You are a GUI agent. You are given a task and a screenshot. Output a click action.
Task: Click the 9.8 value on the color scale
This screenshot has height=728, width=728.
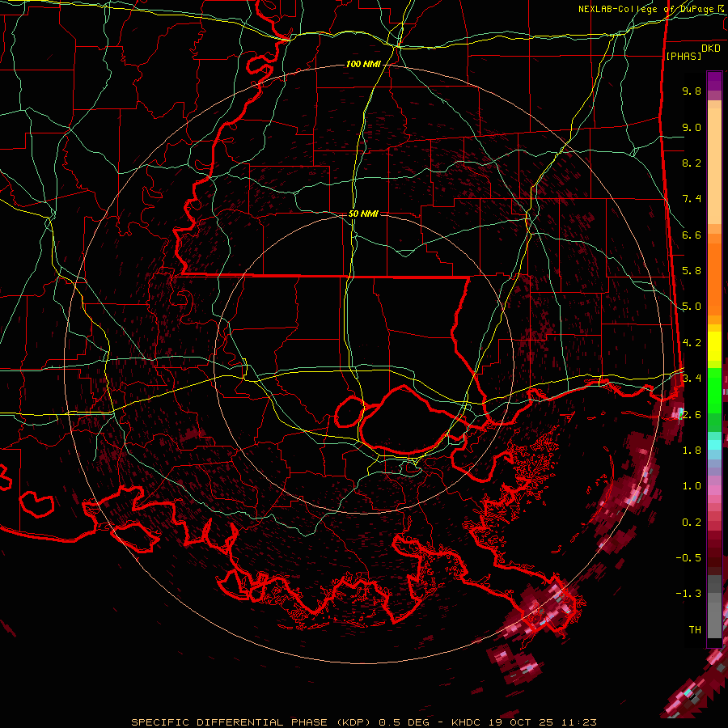point(692,91)
